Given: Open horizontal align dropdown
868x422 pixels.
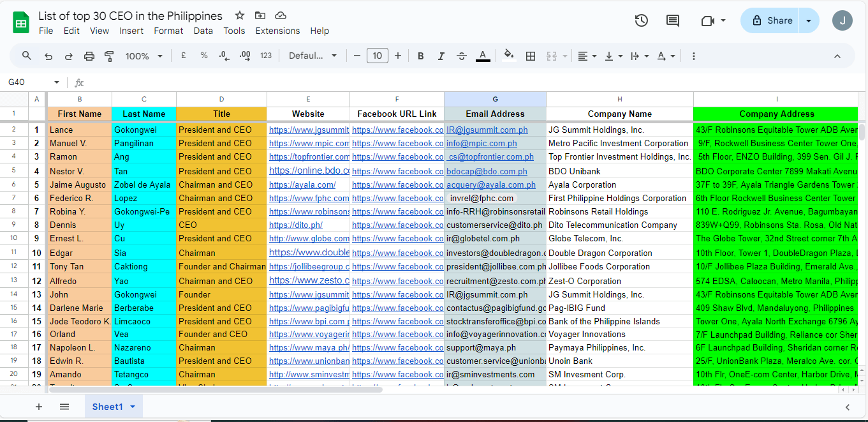Looking at the screenshot, I should tap(587, 56).
